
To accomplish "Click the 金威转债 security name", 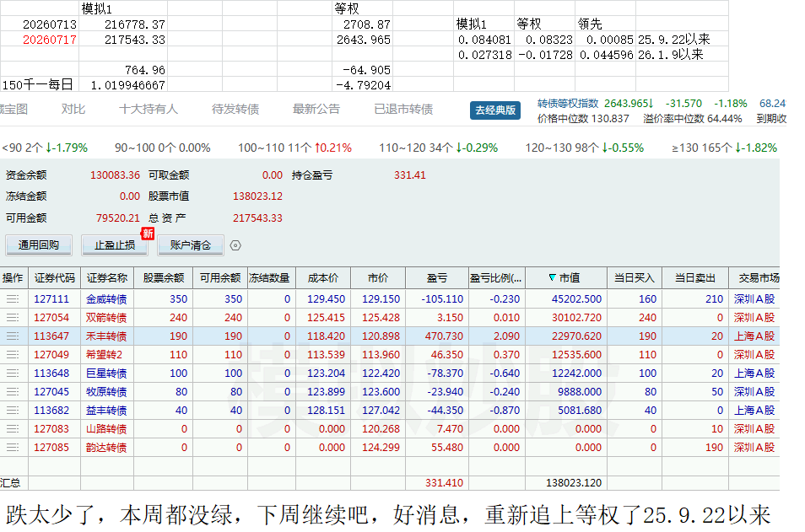I will (106, 298).
